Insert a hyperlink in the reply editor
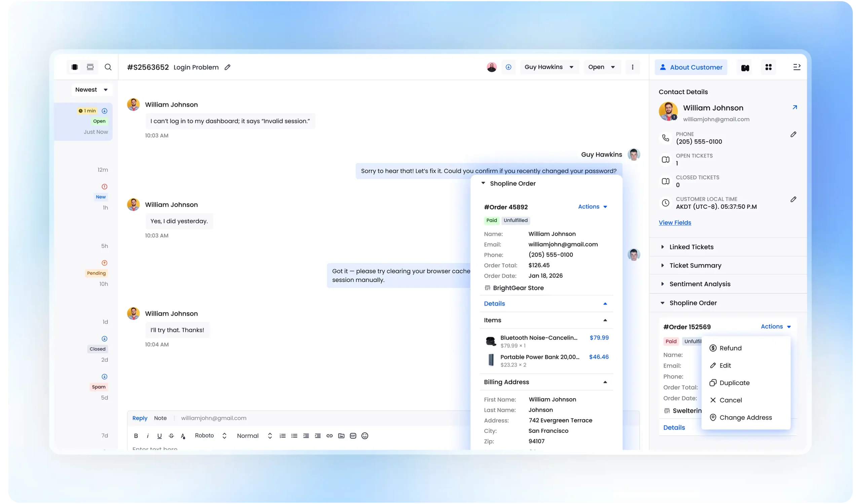This screenshot has width=861, height=504. tap(329, 436)
